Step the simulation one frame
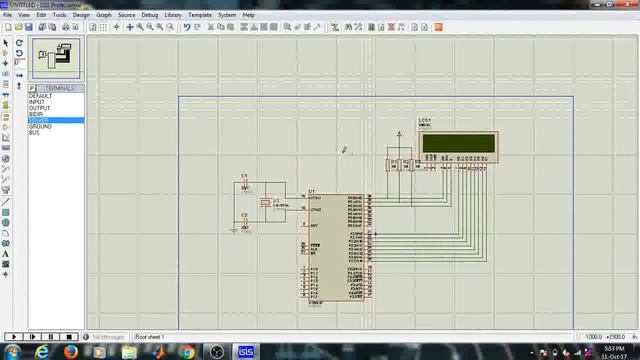Screen dimensions: 640x360 click(x=33, y=337)
